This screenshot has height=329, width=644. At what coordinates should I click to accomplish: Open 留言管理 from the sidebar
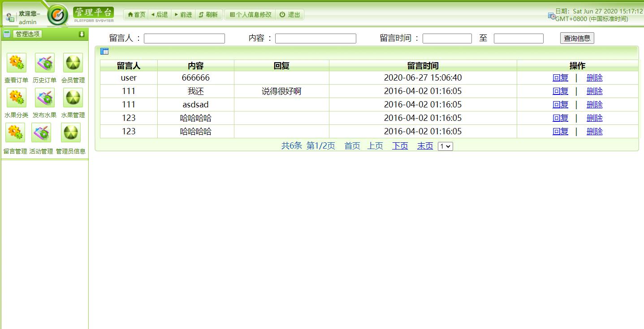(15, 132)
